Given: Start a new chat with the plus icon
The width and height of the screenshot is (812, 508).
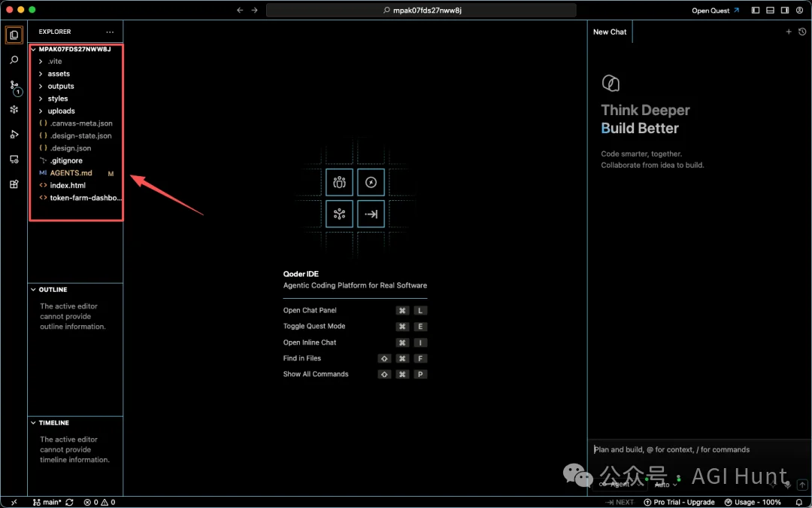Looking at the screenshot, I should (x=789, y=32).
